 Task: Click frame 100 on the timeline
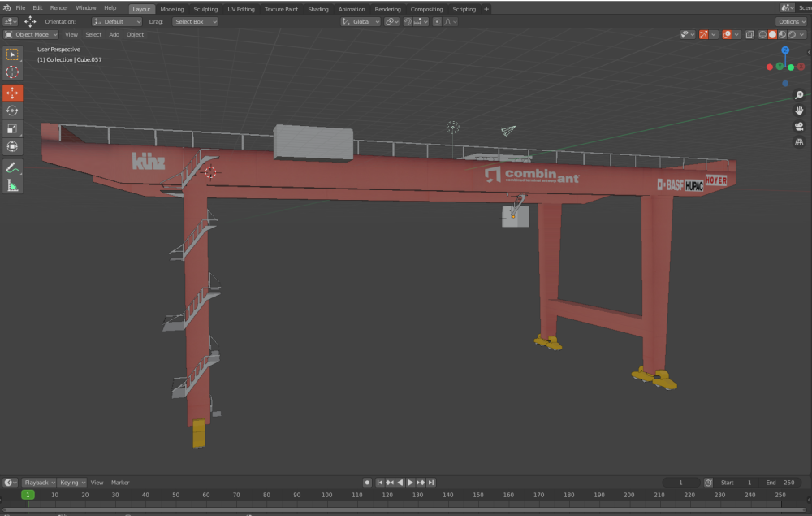326,495
